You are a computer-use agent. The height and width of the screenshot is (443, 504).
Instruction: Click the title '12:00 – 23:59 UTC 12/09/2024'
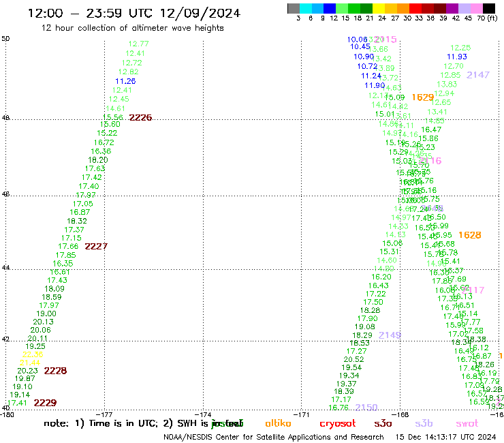(134, 13)
